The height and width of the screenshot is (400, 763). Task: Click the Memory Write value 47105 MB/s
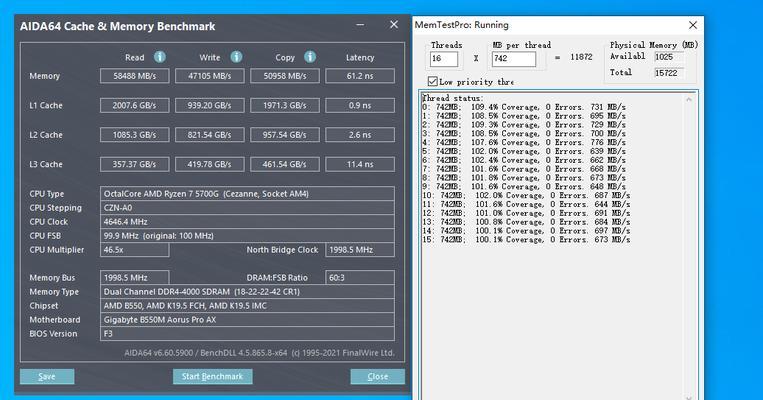pyautogui.click(x=210, y=76)
